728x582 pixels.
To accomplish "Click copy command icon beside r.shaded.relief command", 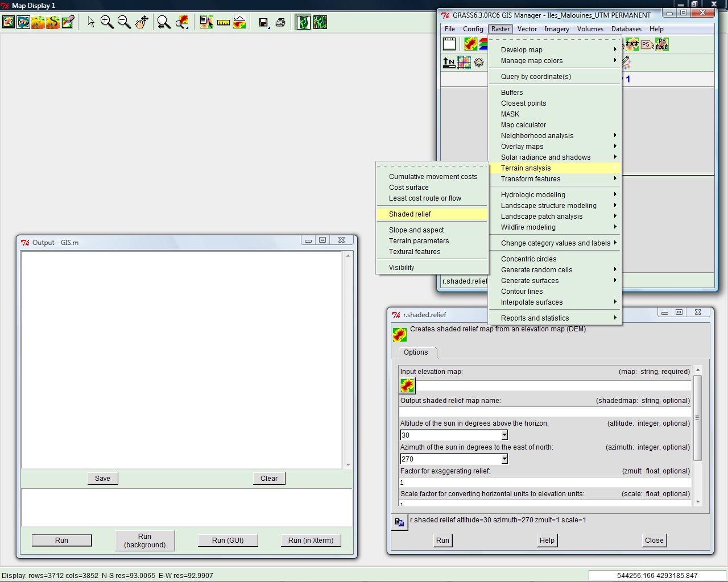I will [399, 522].
